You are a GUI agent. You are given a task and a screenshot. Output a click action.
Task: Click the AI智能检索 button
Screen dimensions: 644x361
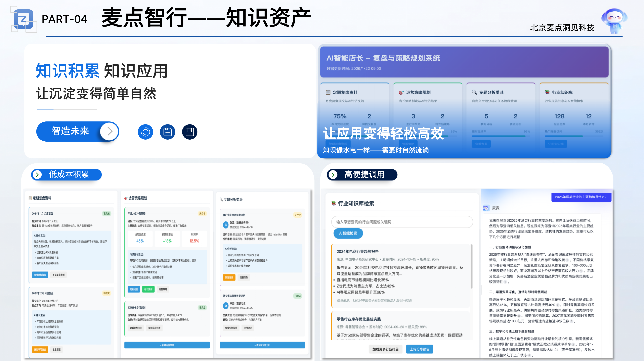click(x=348, y=233)
